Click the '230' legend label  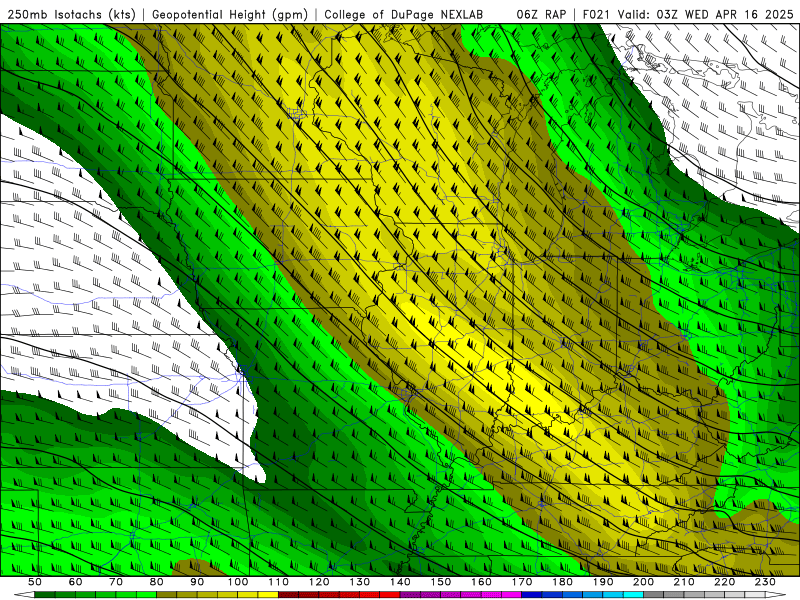pyautogui.click(x=765, y=582)
